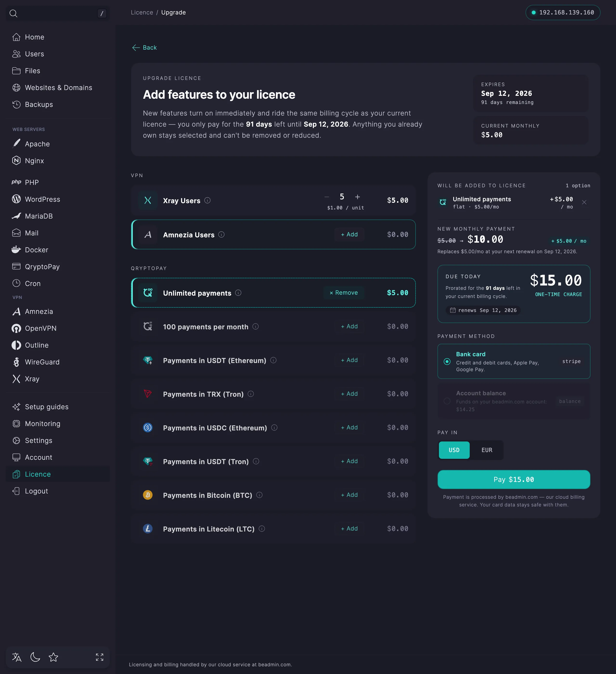
Task: Click the USDC (Ethereum) coin icon
Action: [148, 428]
